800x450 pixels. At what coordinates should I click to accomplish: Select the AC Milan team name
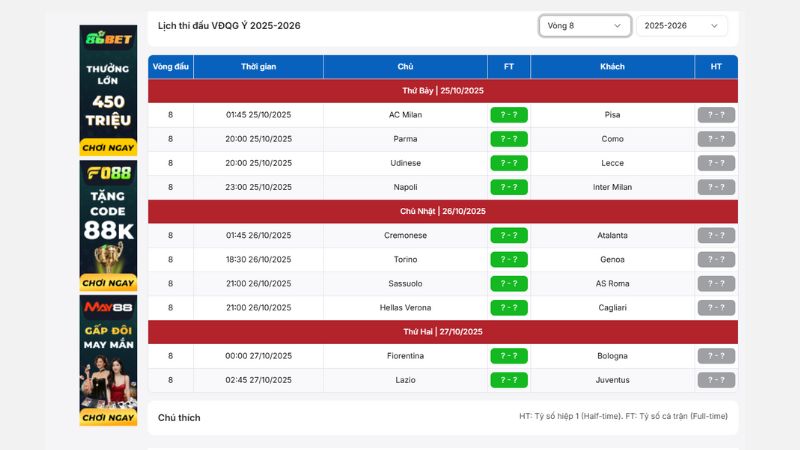(x=405, y=115)
